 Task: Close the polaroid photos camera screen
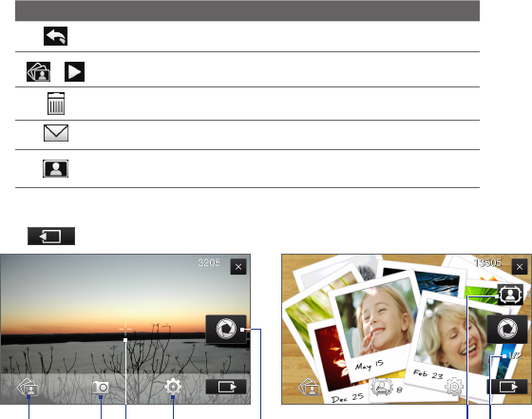[520, 267]
